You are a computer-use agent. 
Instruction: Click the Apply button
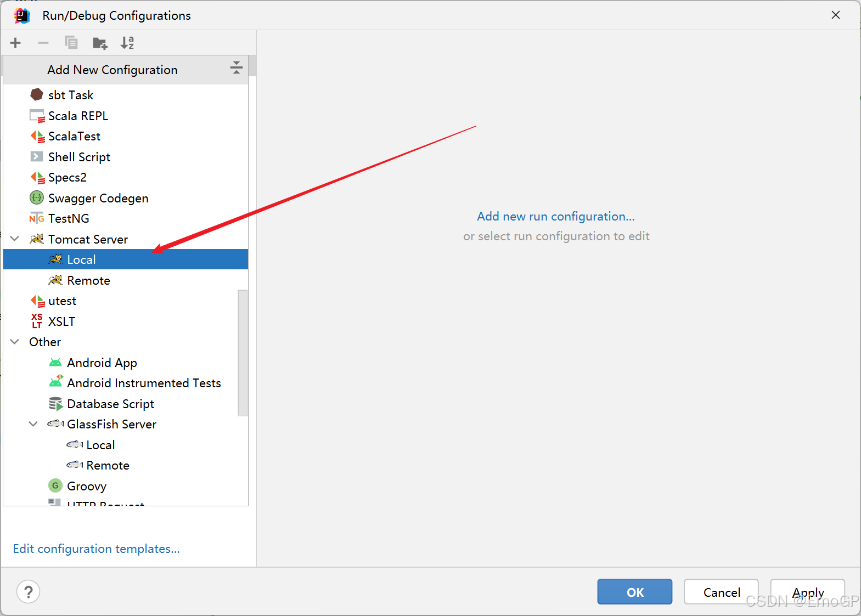[808, 592]
